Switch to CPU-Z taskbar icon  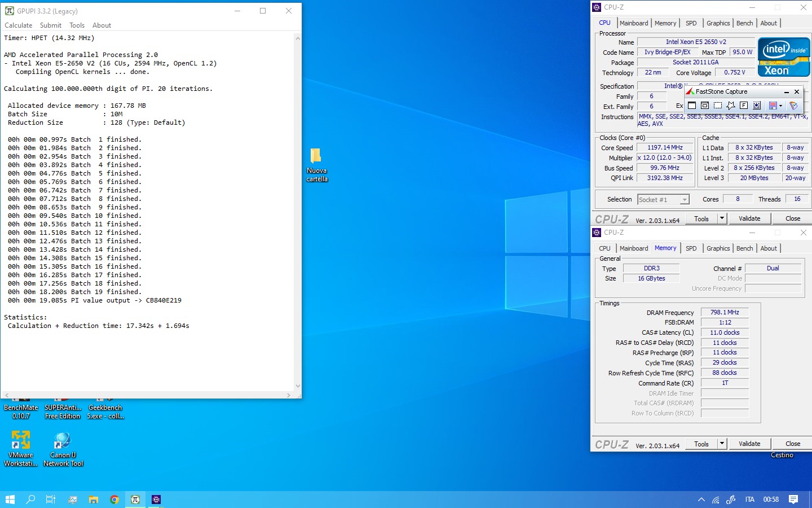(x=156, y=500)
